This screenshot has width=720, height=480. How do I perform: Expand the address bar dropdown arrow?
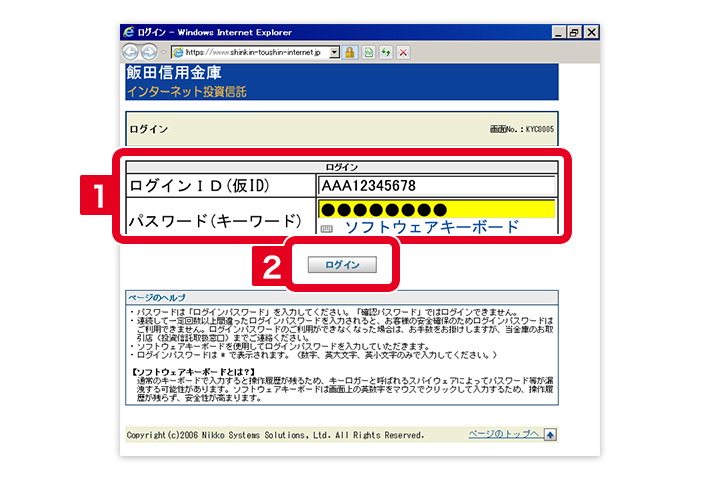tap(335, 52)
